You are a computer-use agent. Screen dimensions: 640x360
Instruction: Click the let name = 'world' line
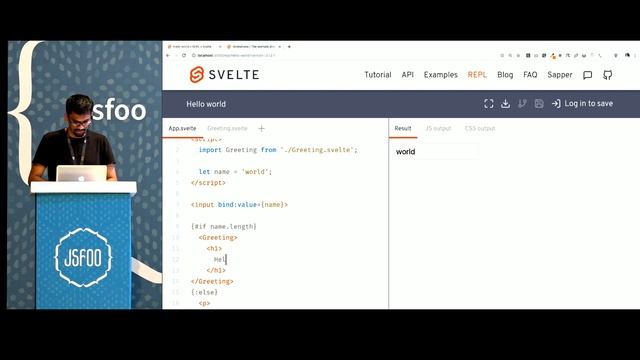(x=235, y=172)
